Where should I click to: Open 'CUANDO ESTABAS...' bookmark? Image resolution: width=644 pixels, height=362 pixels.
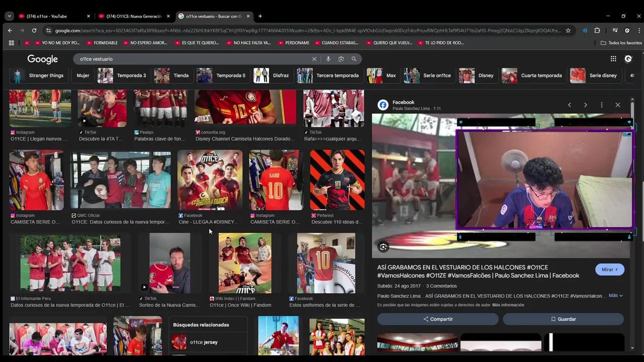(x=336, y=43)
